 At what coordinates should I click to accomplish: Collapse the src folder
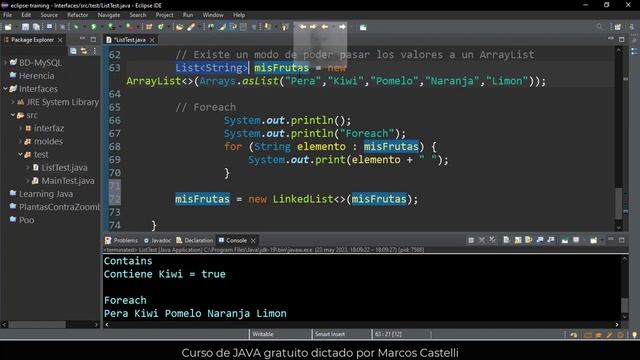coord(13,115)
